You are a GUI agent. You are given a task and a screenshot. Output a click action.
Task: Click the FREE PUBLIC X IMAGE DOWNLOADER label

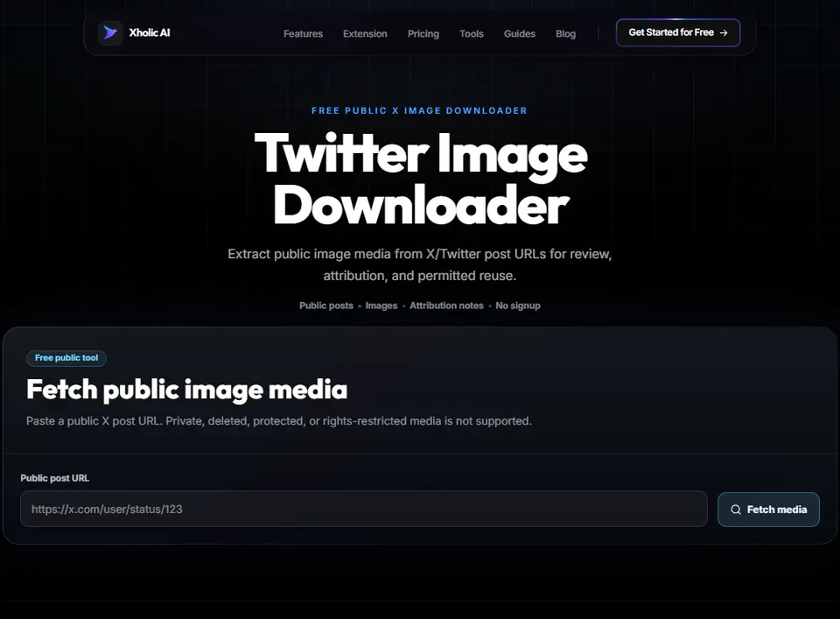(x=419, y=110)
